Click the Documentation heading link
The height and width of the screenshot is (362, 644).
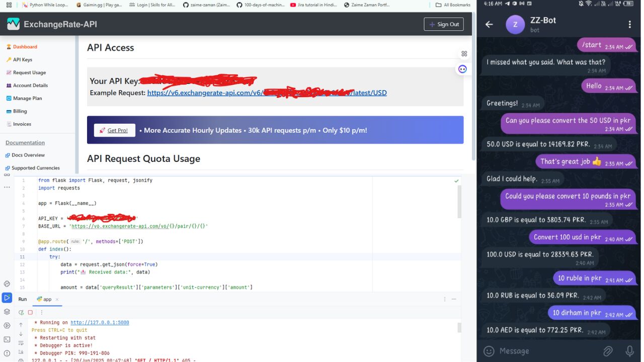pyautogui.click(x=25, y=143)
